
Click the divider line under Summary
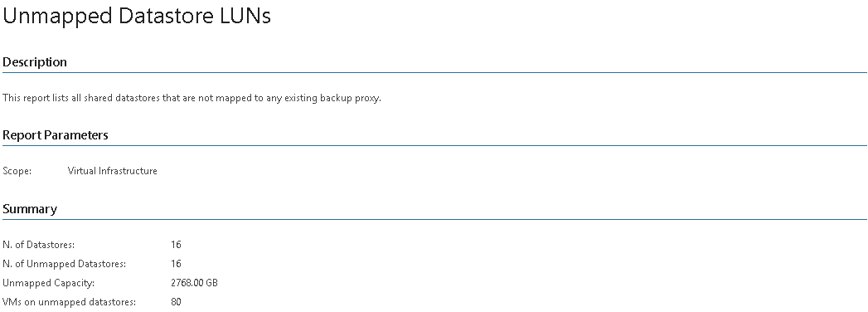tap(434, 219)
